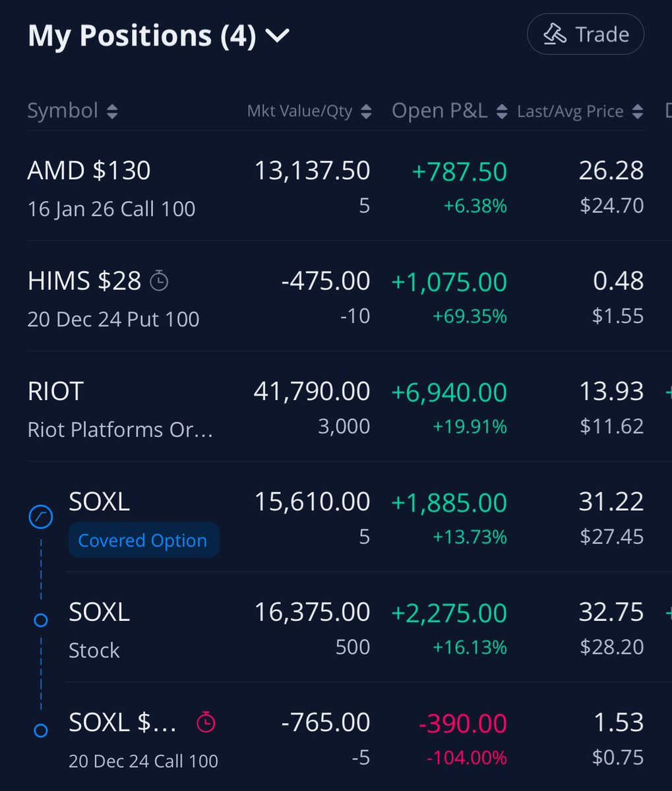Click the clock icon beside HIMS $28
This screenshot has height=791, width=672.
click(x=159, y=281)
